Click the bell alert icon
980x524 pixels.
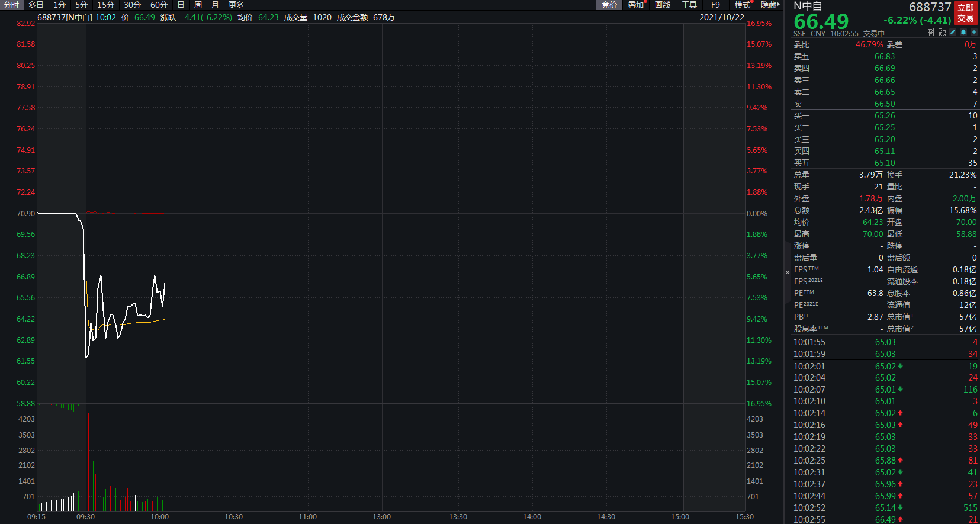(963, 32)
